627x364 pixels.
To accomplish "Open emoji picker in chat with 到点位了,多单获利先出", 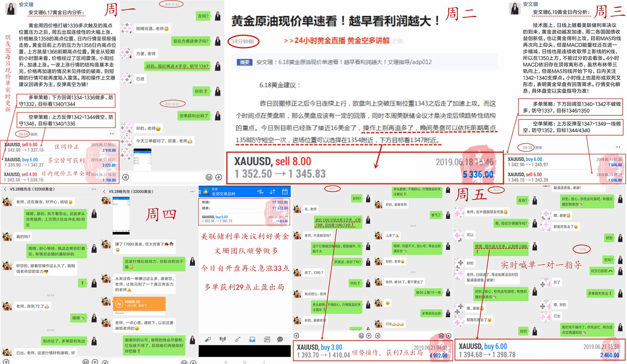I will (86, 361).
